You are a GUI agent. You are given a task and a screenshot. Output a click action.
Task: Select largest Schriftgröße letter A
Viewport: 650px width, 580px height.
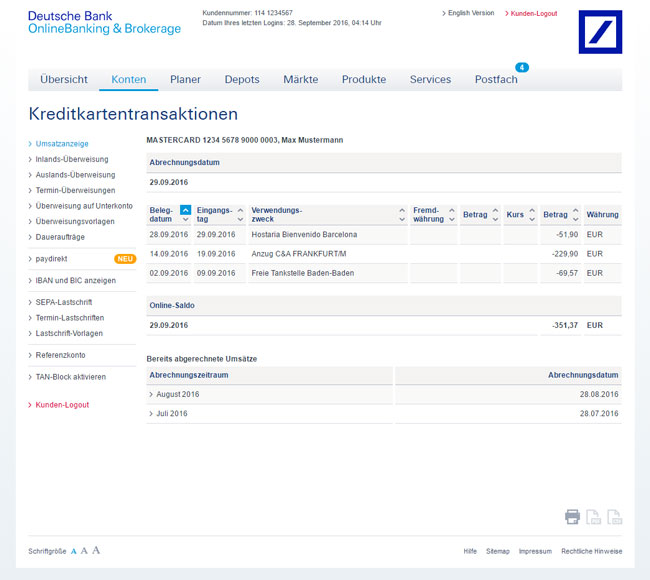[96, 550]
